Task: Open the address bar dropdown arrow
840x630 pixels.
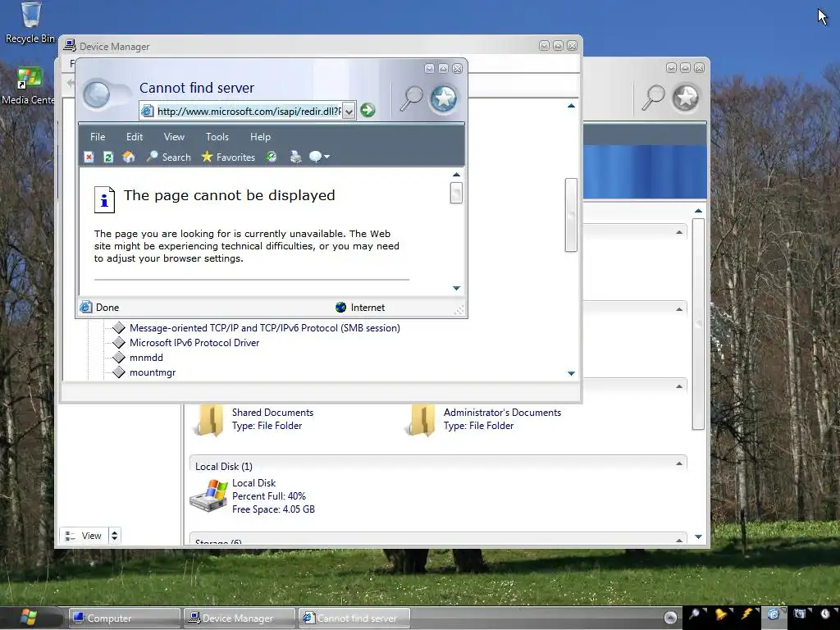Action: tap(349, 112)
